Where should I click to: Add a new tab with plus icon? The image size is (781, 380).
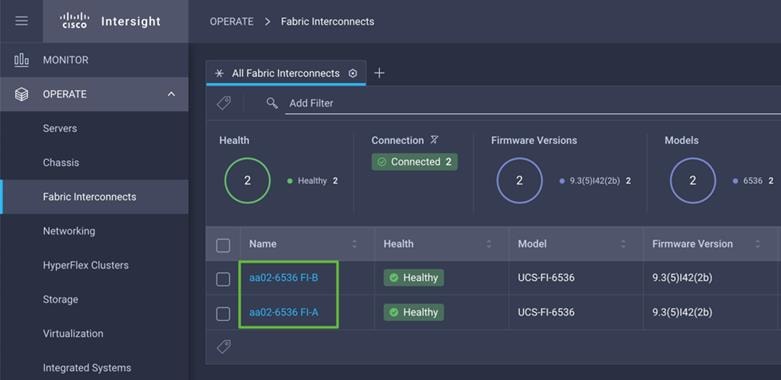pos(379,73)
